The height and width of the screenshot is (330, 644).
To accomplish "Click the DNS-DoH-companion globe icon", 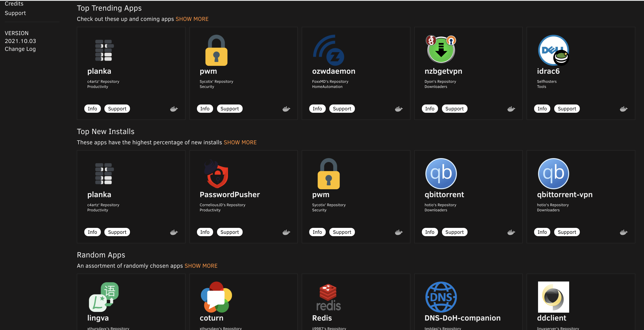I will click(x=441, y=297).
